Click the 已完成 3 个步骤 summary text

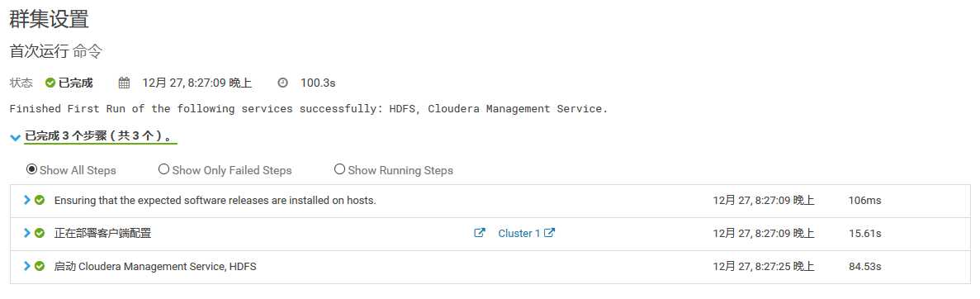coord(101,136)
